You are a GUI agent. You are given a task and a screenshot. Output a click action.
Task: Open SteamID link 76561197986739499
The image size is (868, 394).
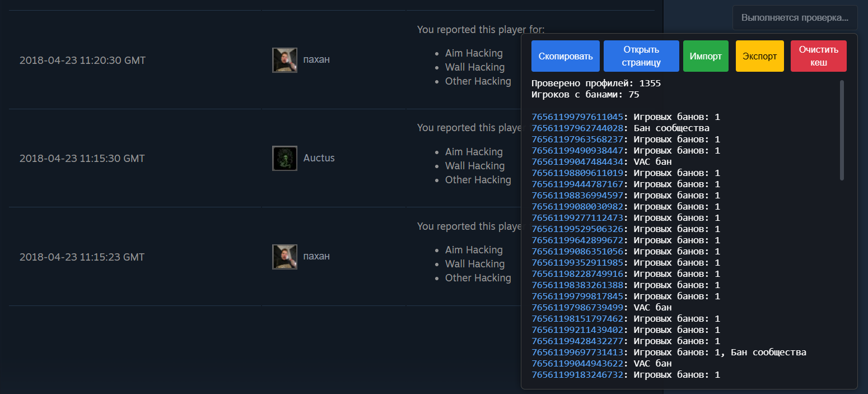(577, 308)
